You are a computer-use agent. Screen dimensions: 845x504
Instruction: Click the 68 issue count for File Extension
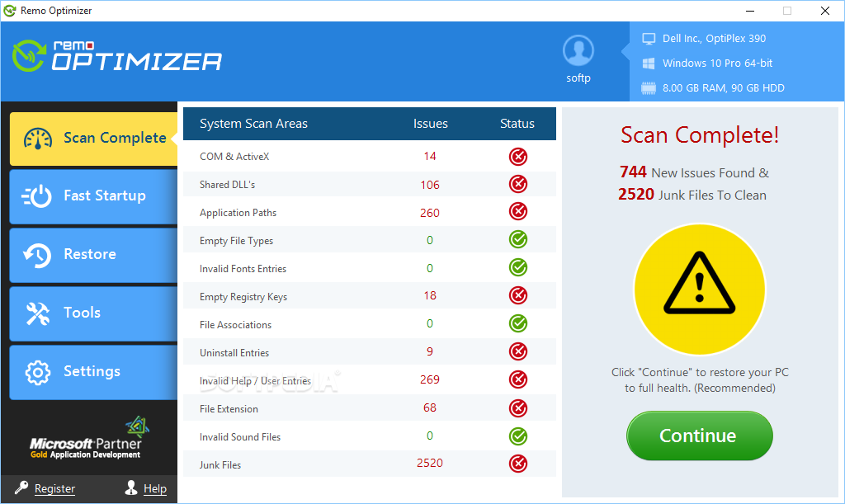(429, 407)
